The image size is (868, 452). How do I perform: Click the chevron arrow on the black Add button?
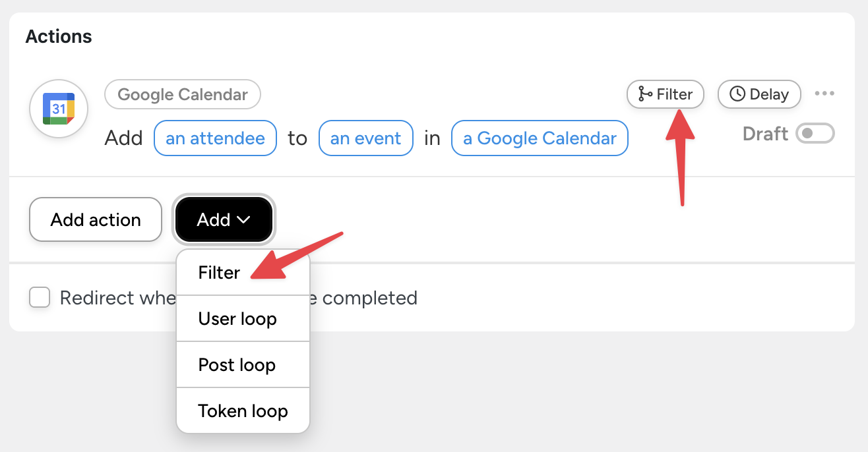[x=243, y=220]
